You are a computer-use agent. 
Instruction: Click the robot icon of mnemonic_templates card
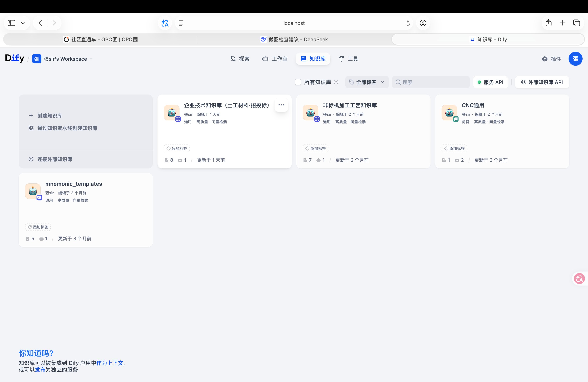coord(33,191)
